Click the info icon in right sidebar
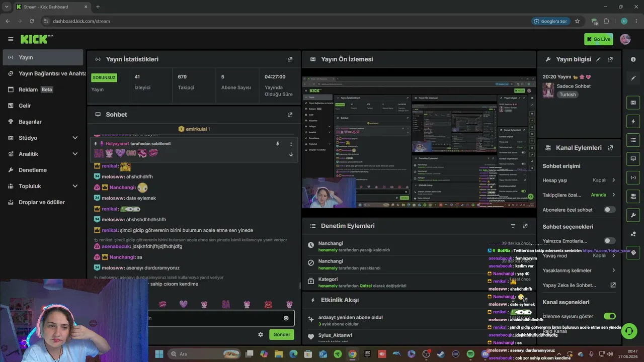 (633, 59)
